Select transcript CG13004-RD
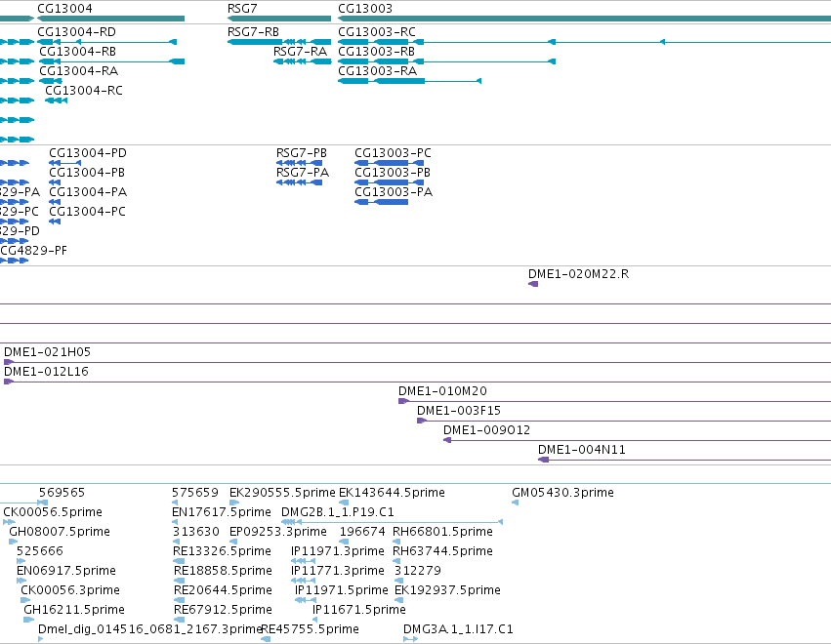This screenshot has width=831, height=644. pos(76,32)
